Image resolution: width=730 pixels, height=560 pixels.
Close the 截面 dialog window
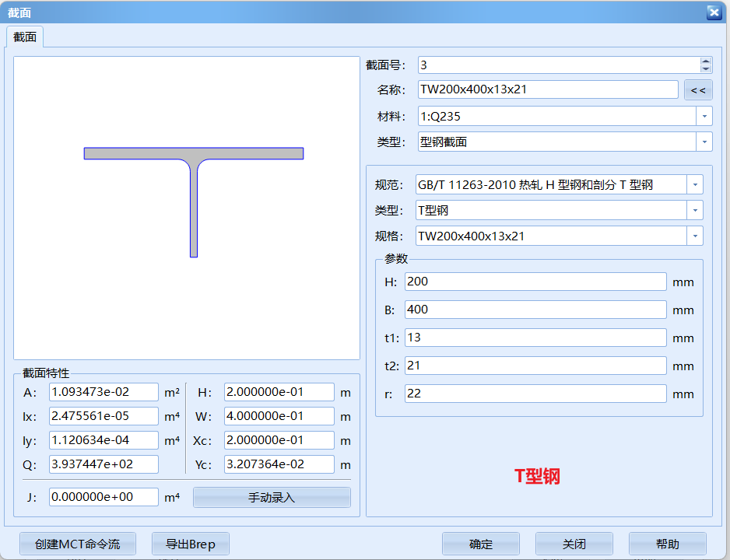pyautogui.click(x=713, y=12)
